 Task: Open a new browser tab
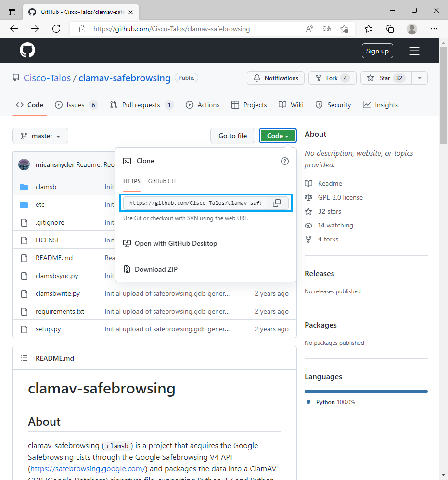point(147,12)
